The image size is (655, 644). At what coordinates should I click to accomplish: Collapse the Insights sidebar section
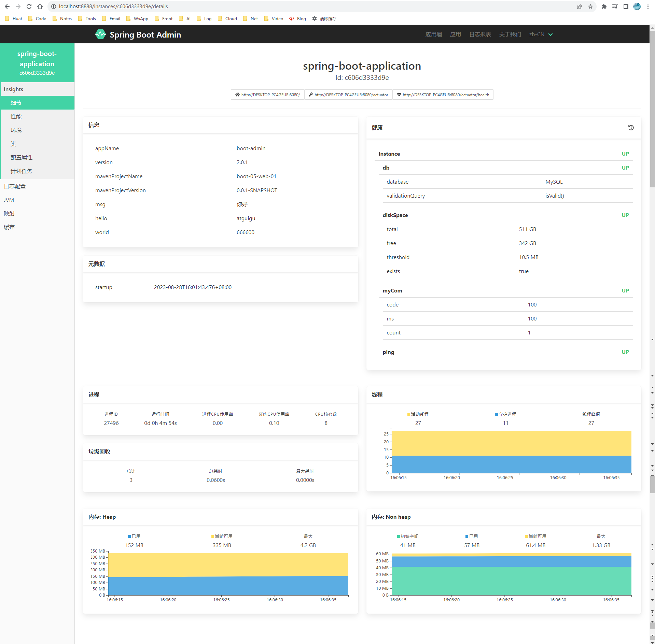[x=14, y=89]
